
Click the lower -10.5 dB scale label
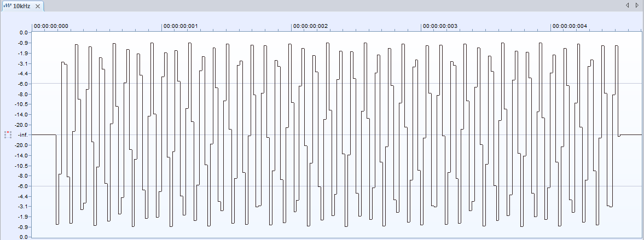click(x=20, y=166)
